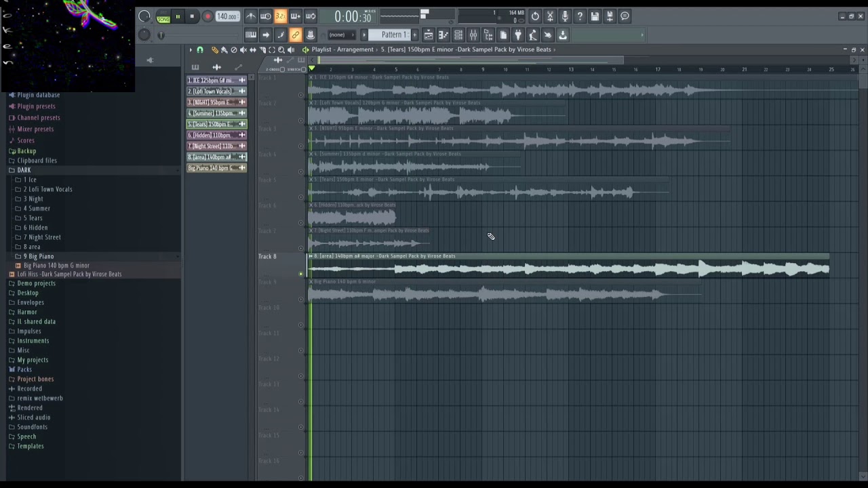Viewport: 868px width, 488px height.
Task: Select the Delete tool
Action: pos(234,50)
